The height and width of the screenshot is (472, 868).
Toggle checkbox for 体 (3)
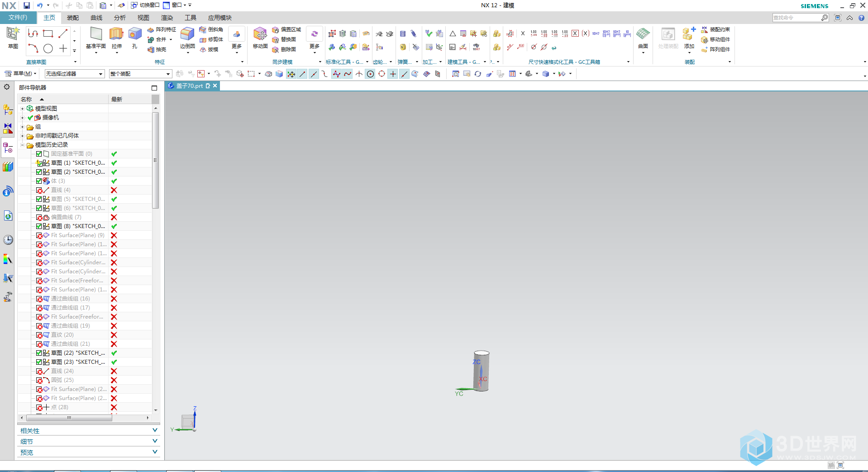pos(39,181)
